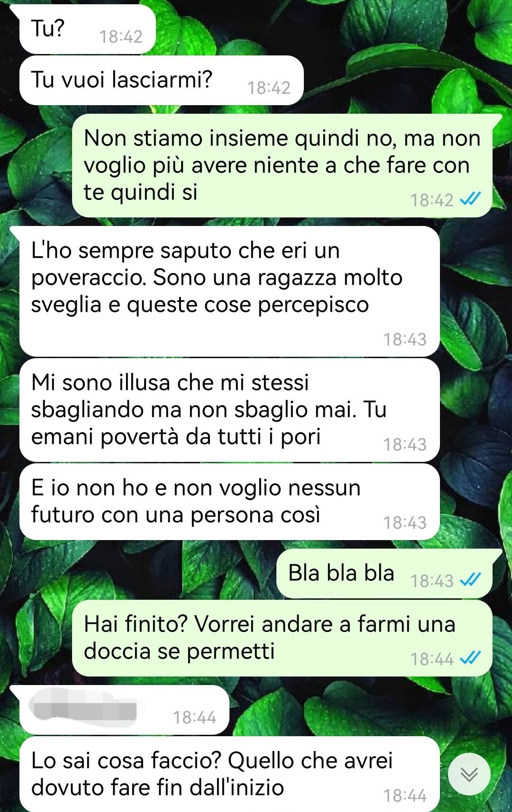Viewport: 512px width, 812px height.
Task: Select the 'Tu vuoi lasciarmi?' message
Action: (161, 80)
